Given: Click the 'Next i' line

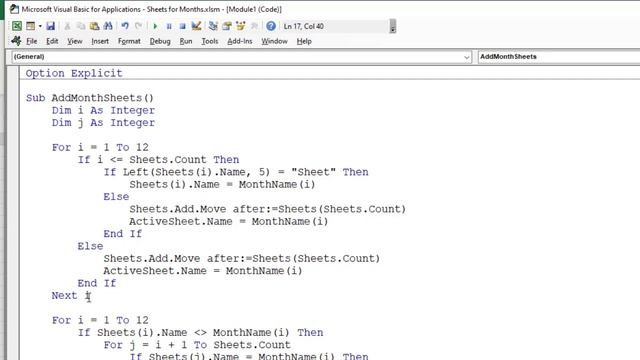Looking at the screenshot, I should pos(71,296).
